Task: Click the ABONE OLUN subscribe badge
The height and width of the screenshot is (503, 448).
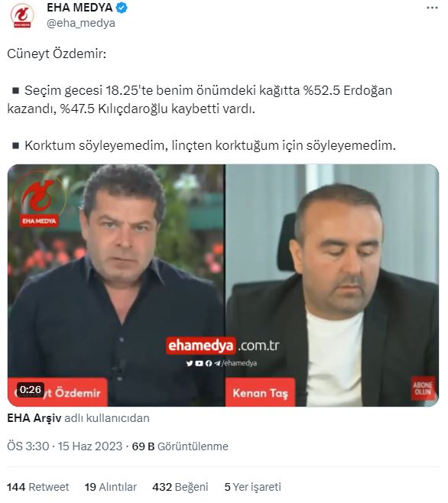Action: click(x=423, y=388)
